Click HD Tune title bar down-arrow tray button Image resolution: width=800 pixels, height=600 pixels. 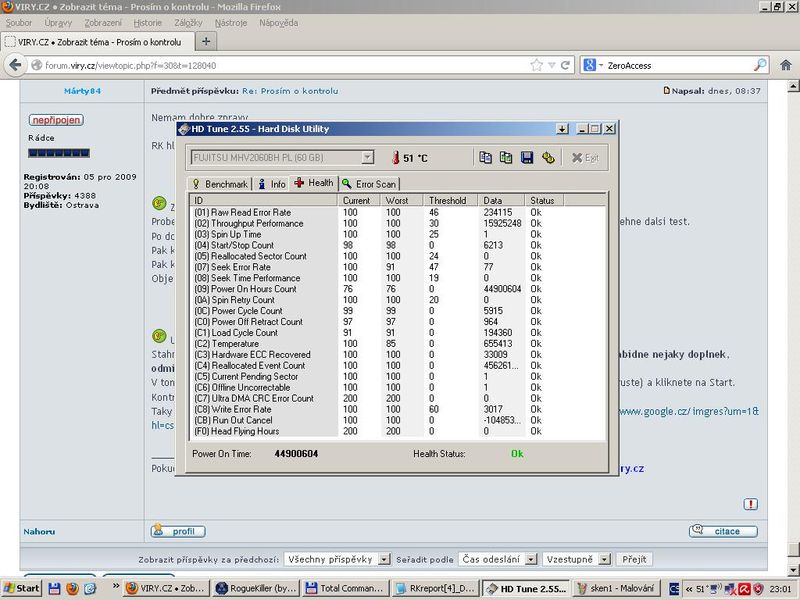coord(562,129)
